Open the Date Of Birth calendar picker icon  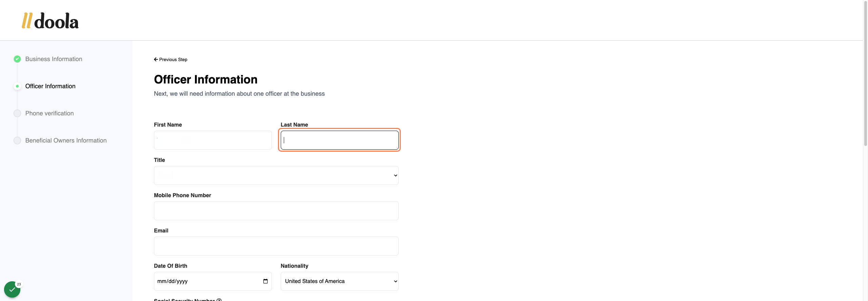(265, 281)
